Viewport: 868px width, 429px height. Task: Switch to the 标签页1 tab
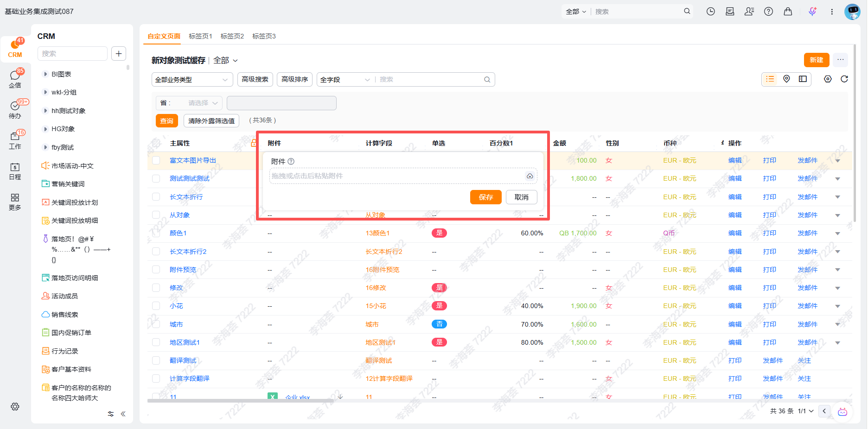coord(201,36)
